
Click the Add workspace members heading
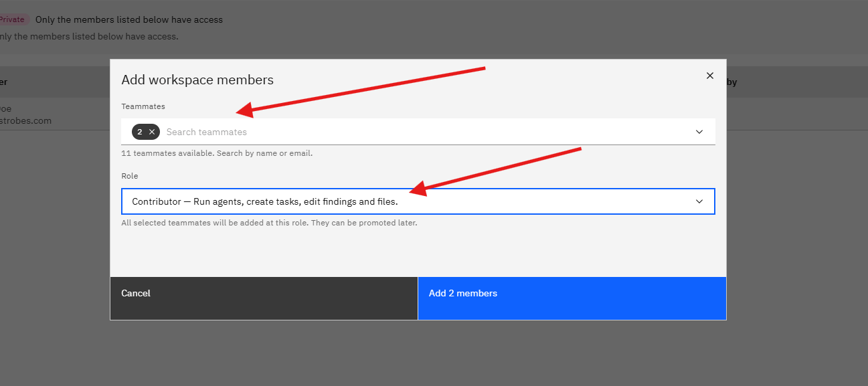(197, 80)
